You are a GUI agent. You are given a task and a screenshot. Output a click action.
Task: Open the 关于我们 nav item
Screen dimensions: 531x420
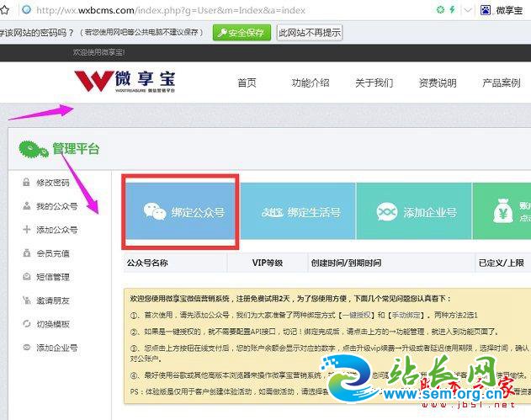(x=374, y=82)
